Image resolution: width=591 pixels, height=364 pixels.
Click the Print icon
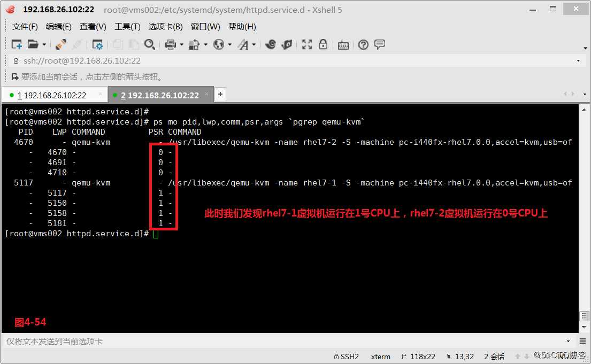pyautogui.click(x=171, y=44)
